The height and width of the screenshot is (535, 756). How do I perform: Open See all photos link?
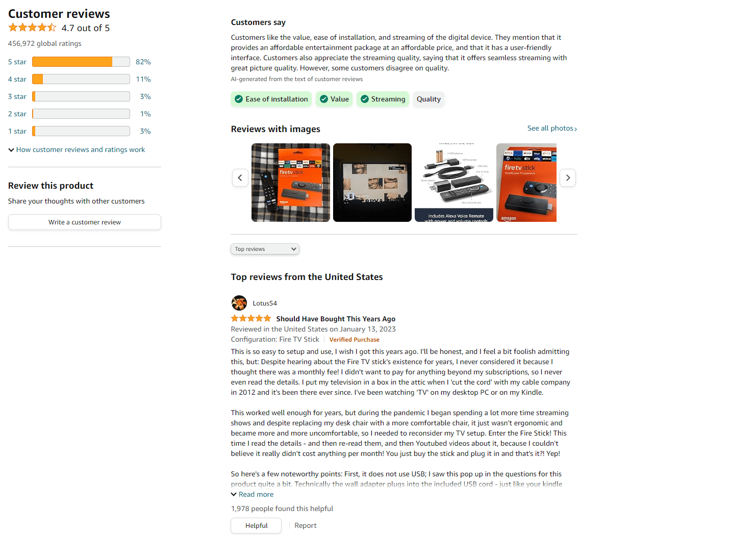[552, 128]
